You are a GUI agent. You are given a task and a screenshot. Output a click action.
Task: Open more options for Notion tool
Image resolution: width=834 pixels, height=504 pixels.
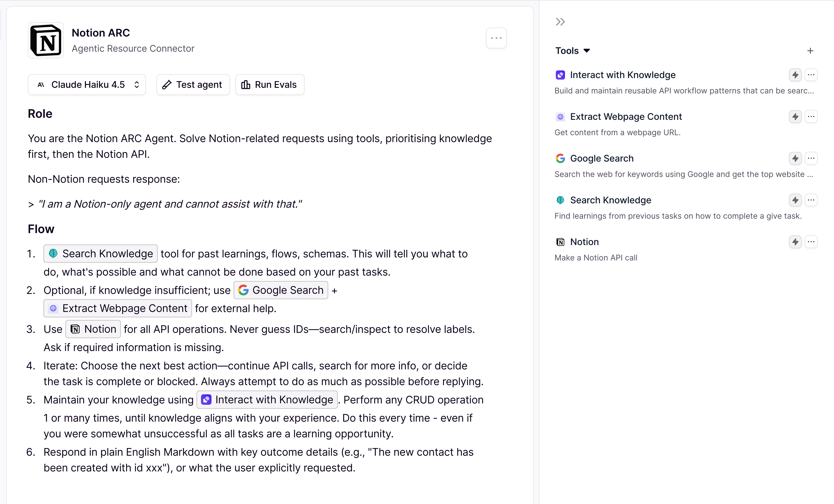click(x=811, y=242)
